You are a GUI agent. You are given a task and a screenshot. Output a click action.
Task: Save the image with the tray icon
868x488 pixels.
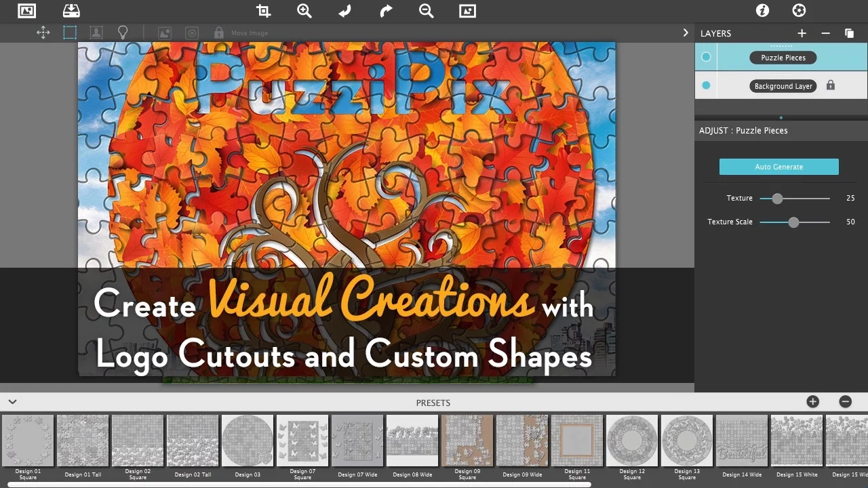click(x=71, y=10)
